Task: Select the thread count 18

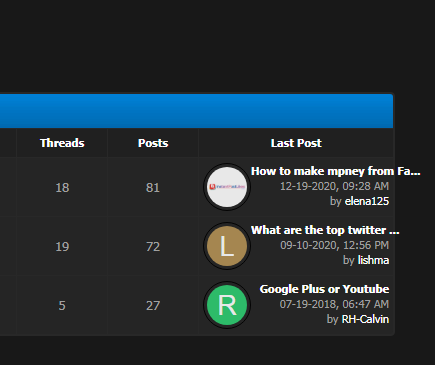Action: (x=62, y=188)
